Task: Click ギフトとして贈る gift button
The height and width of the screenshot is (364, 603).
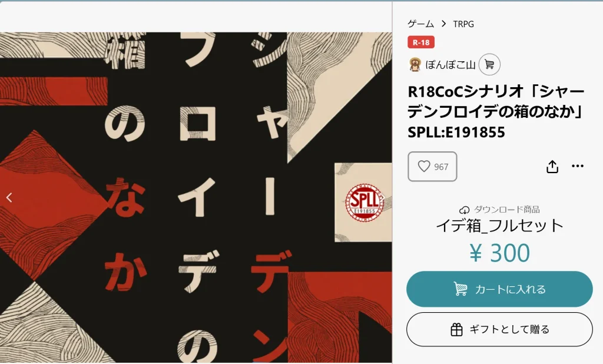Action: (x=499, y=329)
